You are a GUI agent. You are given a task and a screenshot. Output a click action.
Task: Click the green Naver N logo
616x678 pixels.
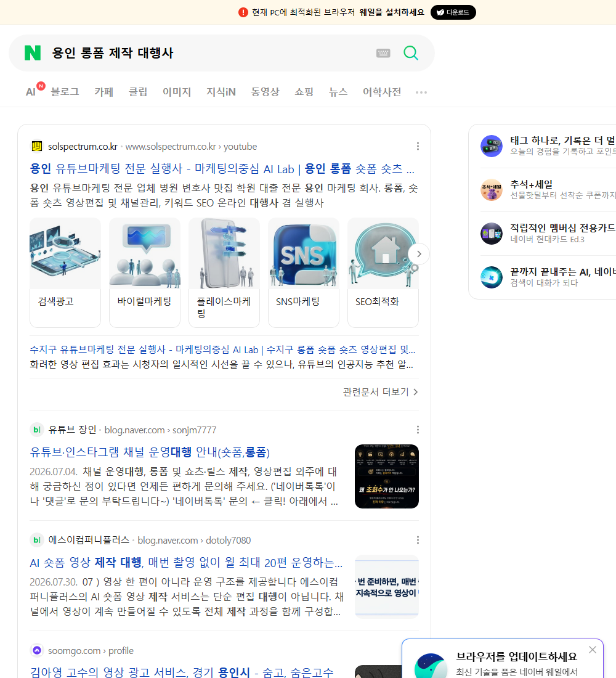pyautogui.click(x=33, y=53)
